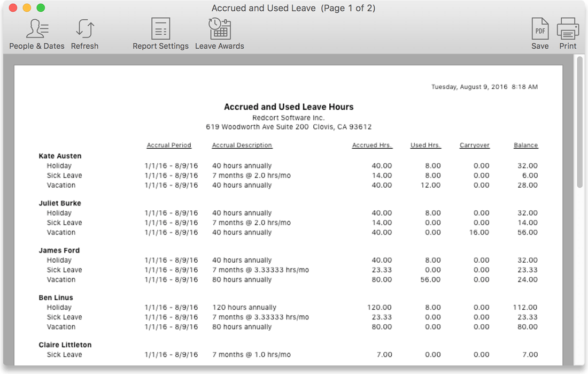Click the Accrued Hrs. column header
588x374 pixels.
click(x=372, y=146)
